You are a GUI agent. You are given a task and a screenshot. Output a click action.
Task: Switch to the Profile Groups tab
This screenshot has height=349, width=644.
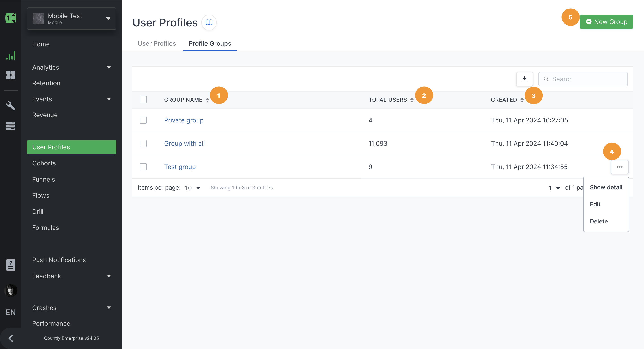point(210,44)
